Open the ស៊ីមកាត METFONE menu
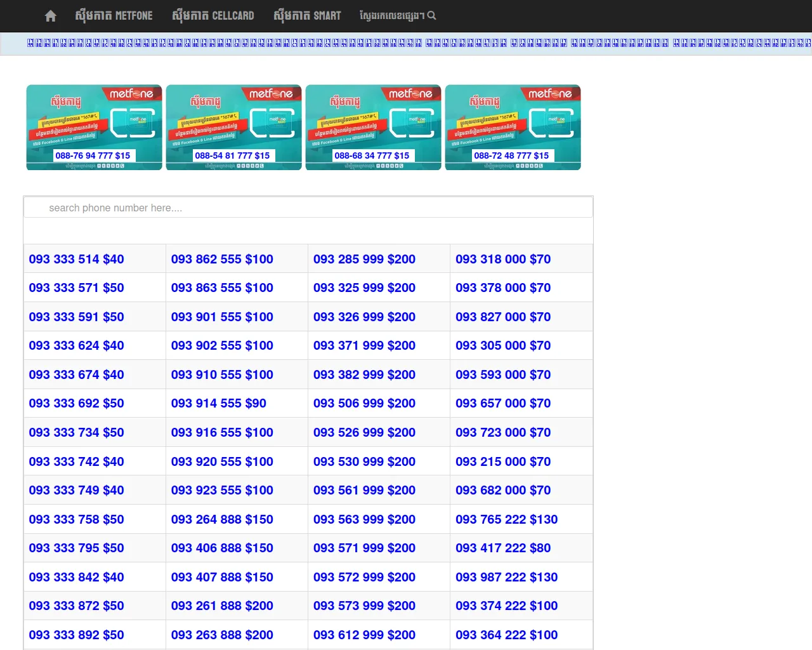This screenshot has height=650, width=812. click(x=114, y=16)
